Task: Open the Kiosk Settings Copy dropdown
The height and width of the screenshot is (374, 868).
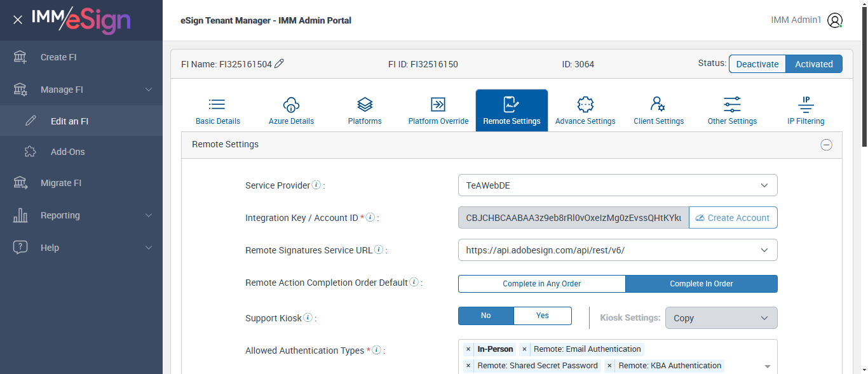Action: 721,318
